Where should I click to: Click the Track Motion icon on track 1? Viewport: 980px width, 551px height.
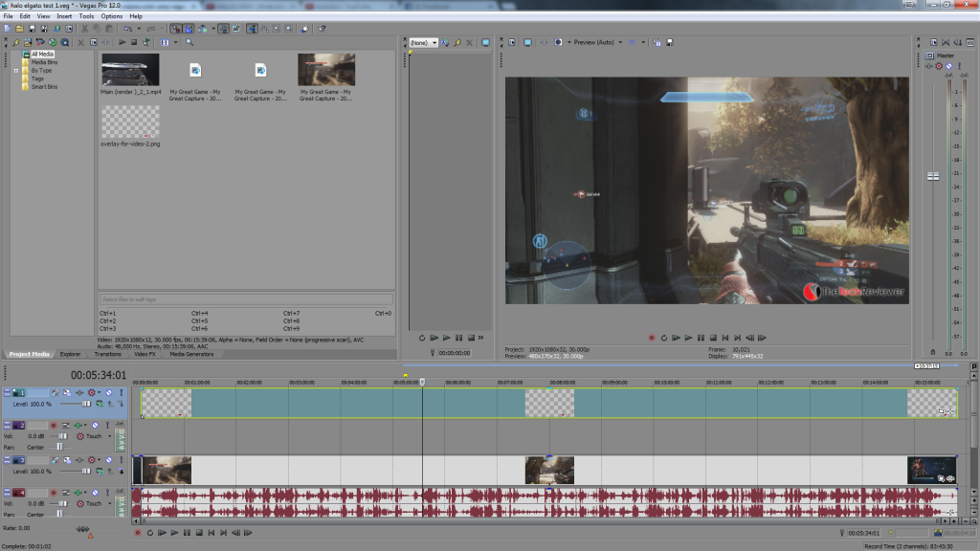pyautogui.click(x=67, y=392)
